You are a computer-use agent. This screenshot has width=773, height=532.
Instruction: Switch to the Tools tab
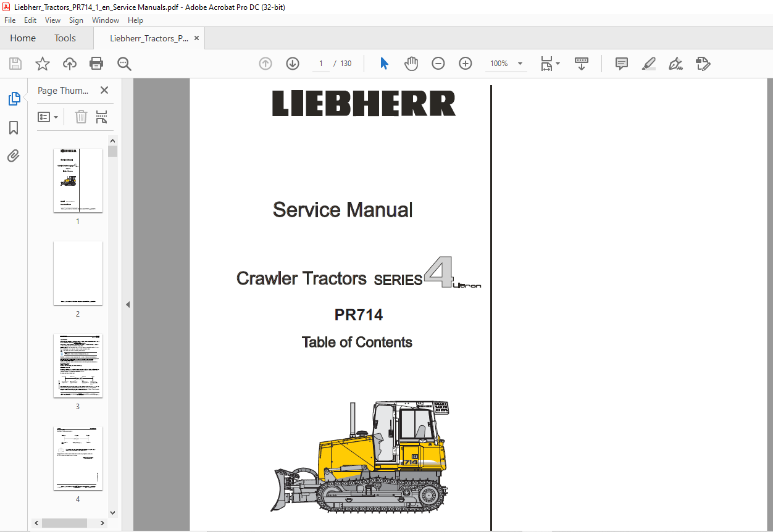(x=65, y=38)
